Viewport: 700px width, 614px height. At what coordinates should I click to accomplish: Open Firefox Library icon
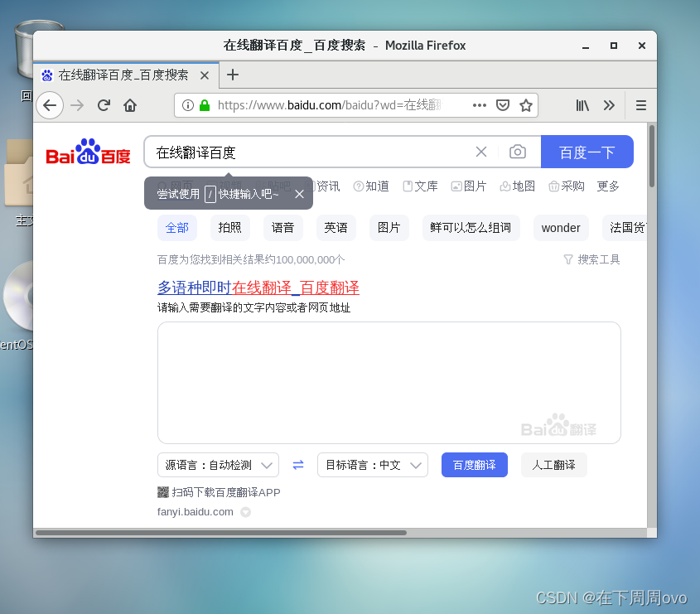tap(582, 105)
